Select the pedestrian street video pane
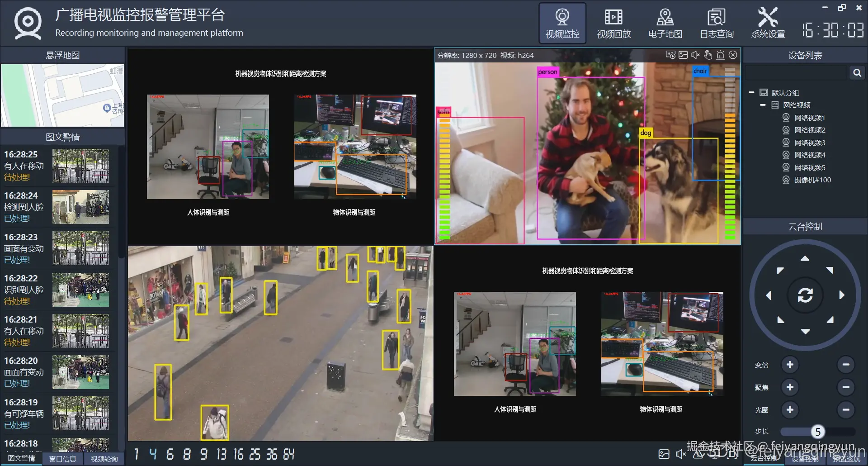Screen dimensions: 868x466 [280, 343]
